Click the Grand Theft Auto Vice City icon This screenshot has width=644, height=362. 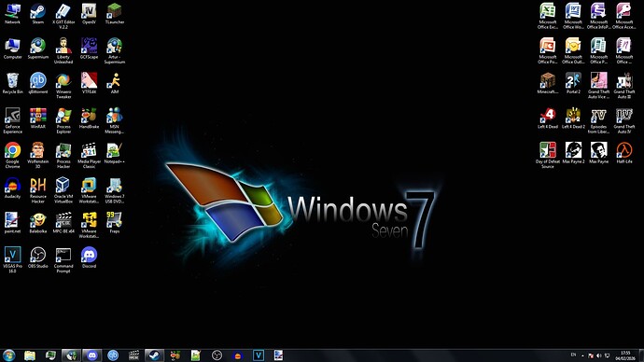[x=598, y=86]
